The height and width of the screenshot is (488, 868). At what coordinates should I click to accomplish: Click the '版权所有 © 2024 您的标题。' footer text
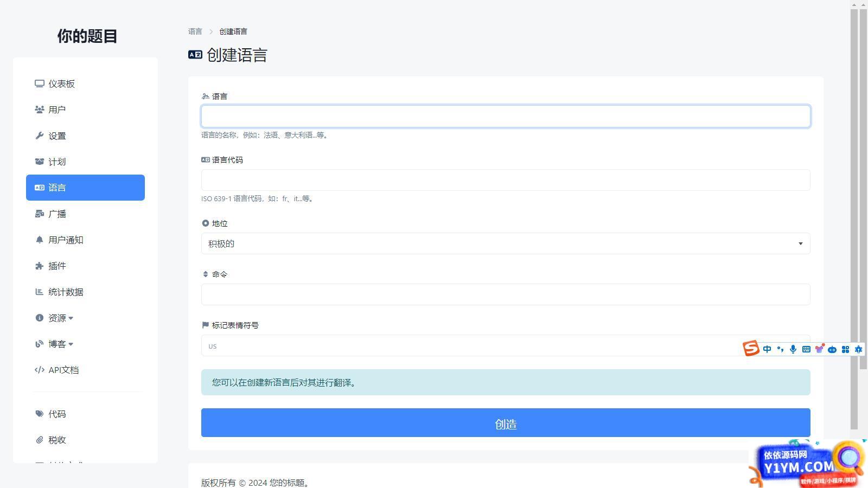pos(257,483)
